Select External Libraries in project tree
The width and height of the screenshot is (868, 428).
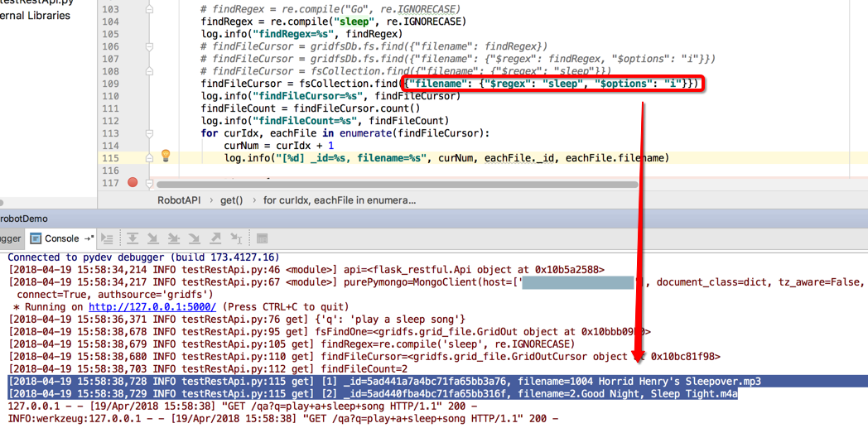click(x=35, y=16)
